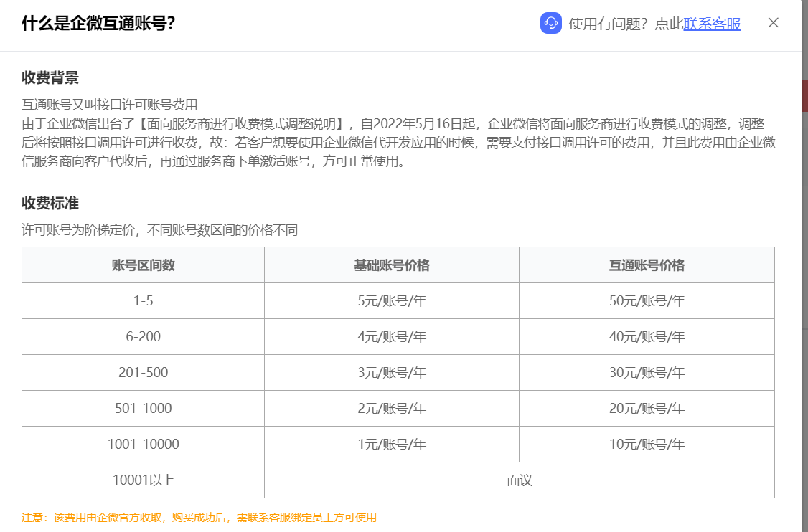The image size is (808, 532).
Task: Click the 面议 cell in the last row
Action: [x=520, y=480]
